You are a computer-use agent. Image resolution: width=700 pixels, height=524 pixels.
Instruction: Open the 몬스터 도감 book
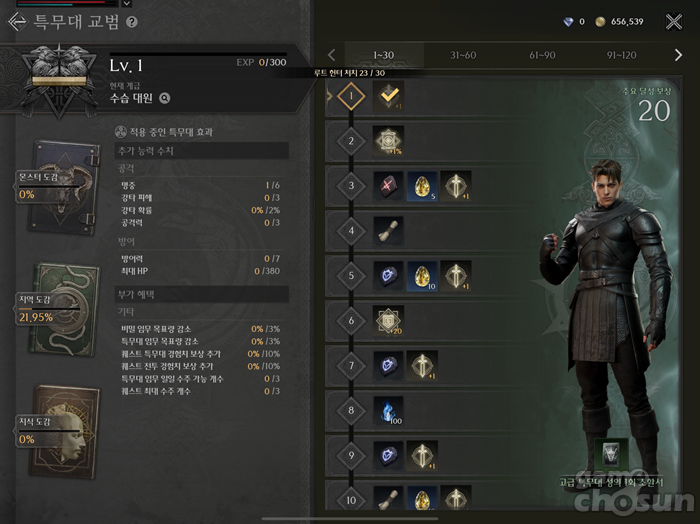(x=62, y=187)
